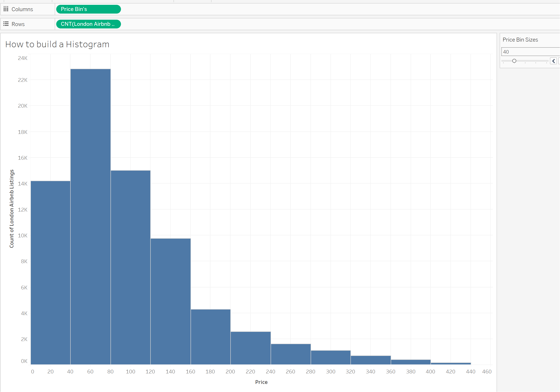Click the Rows shelf label
Image resolution: width=560 pixels, height=392 pixels.
point(18,24)
